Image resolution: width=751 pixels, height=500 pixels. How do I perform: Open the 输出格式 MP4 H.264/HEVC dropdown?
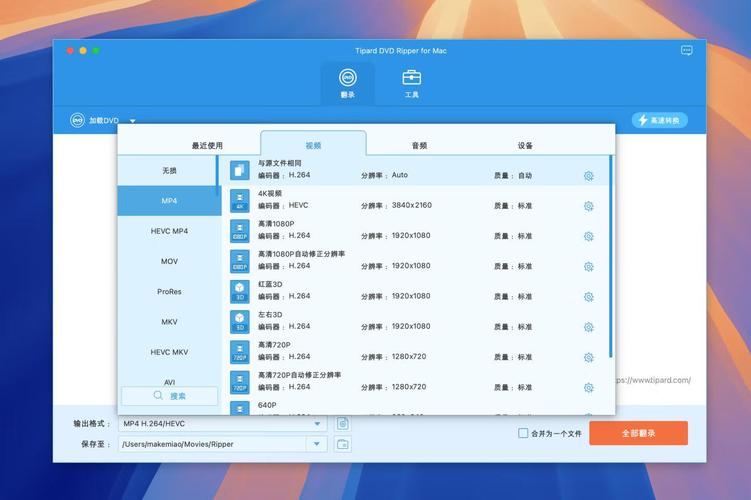(223, 423)
